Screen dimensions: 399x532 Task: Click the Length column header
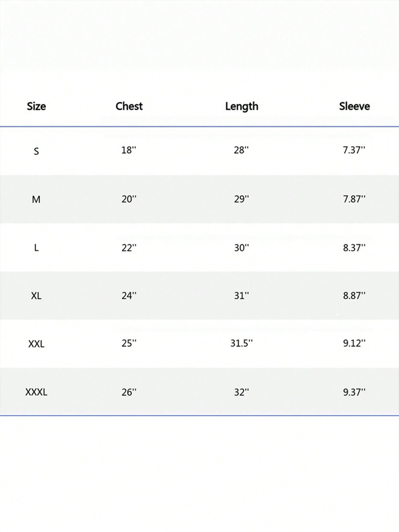pos(242,106)
